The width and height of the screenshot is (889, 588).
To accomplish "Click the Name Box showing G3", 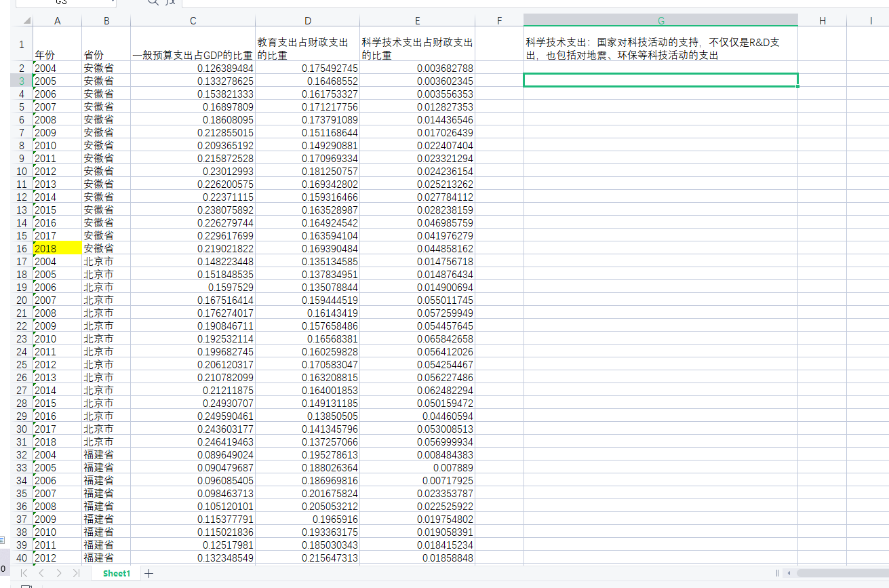I will [61, 3].
